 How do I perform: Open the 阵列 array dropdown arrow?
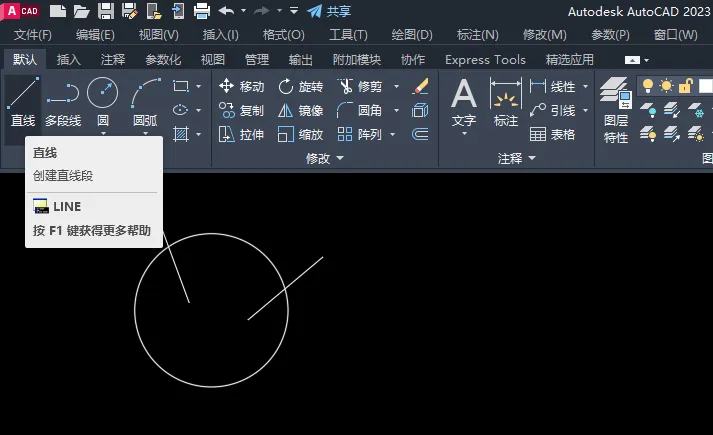(392, 134)
